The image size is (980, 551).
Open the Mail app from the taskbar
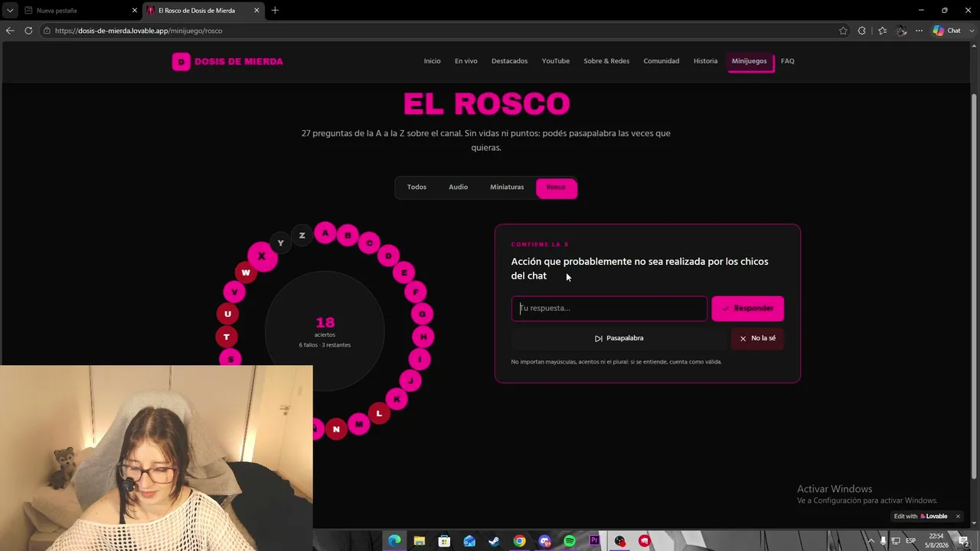tap(469, 541)
